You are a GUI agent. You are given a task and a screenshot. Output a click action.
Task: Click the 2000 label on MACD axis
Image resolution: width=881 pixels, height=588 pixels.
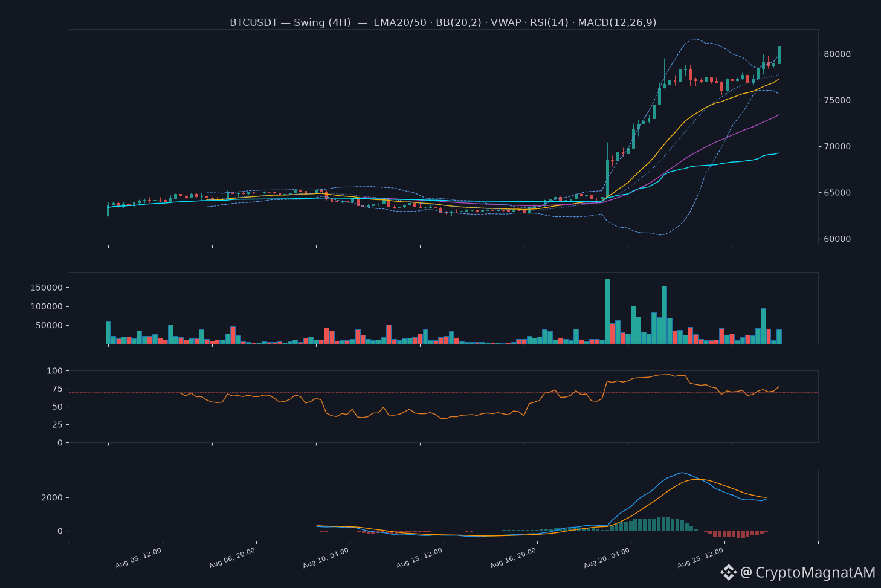pos(52,497)
